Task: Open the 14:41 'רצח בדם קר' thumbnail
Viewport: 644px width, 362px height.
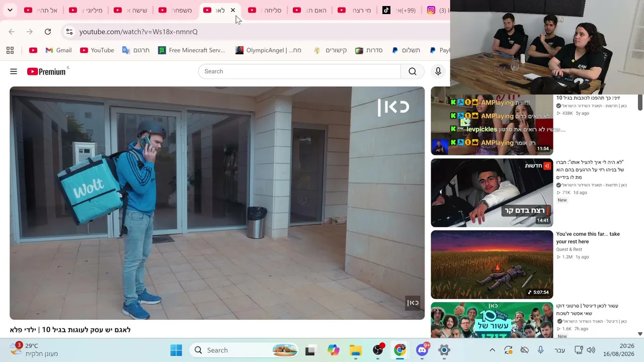Action: tap(492, 193)
